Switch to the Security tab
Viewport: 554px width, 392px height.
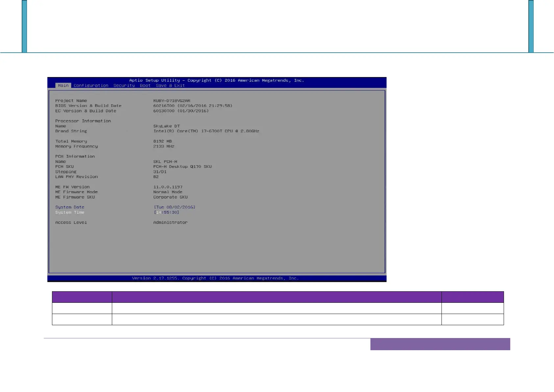(x=124, y=86)
